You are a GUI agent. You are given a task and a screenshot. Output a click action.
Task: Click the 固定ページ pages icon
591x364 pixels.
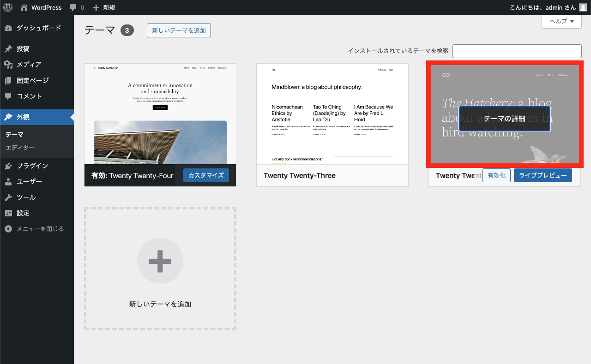pyautogui.click(x=8, y=81)
